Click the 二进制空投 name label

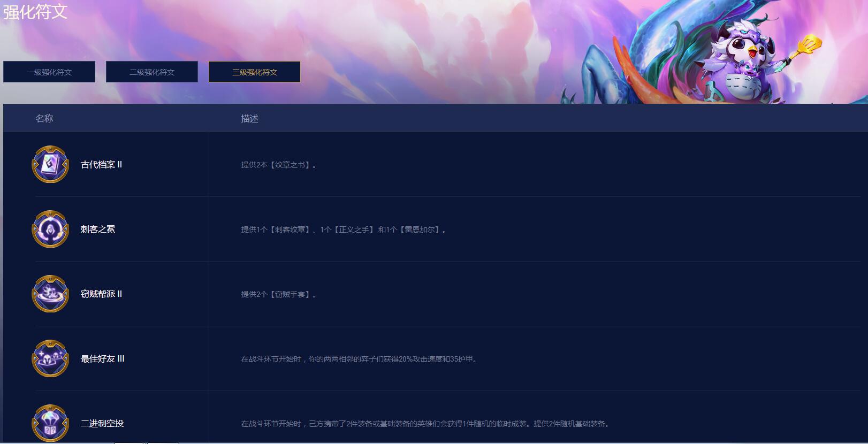coord(102,424)
